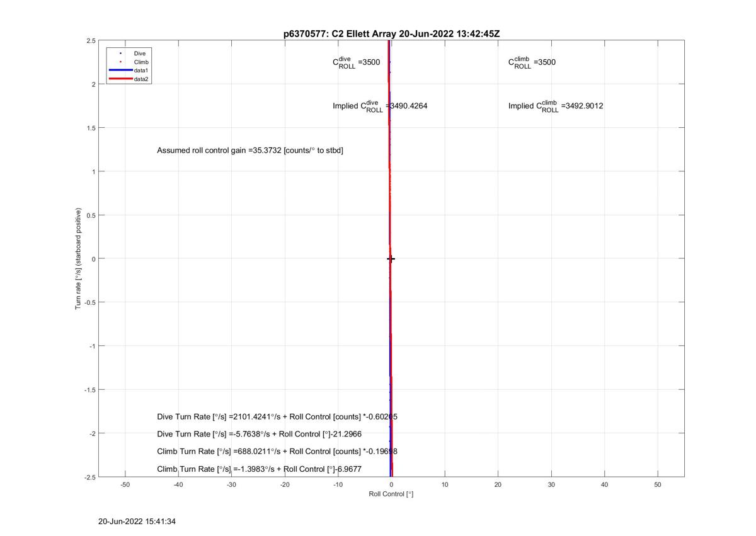This screenshot has height=536, width=756.
Task: Click the 'Climb Turn Rate =-1.3983°/s' equation
Action: 259,469
